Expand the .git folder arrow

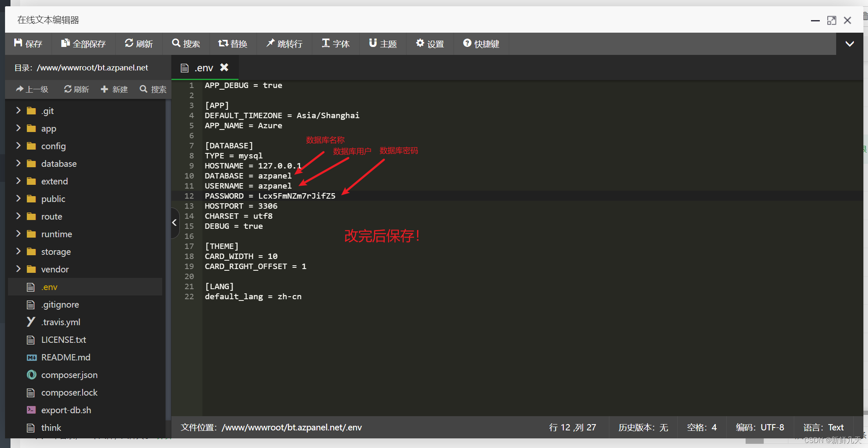18,110
